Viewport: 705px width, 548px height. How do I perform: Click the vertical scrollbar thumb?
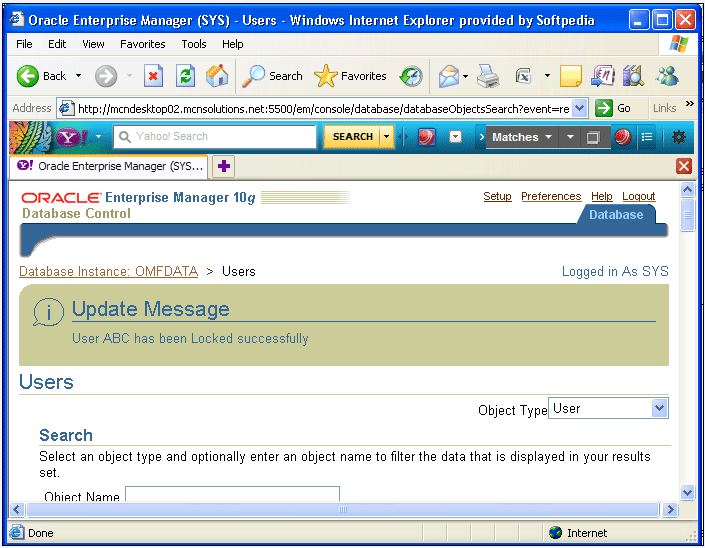(687, 215)
